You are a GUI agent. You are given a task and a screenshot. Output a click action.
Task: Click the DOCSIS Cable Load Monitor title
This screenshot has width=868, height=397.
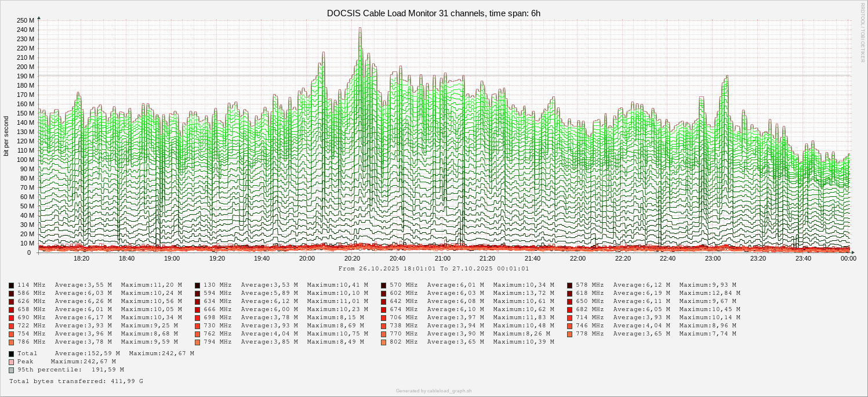(434, 13)
